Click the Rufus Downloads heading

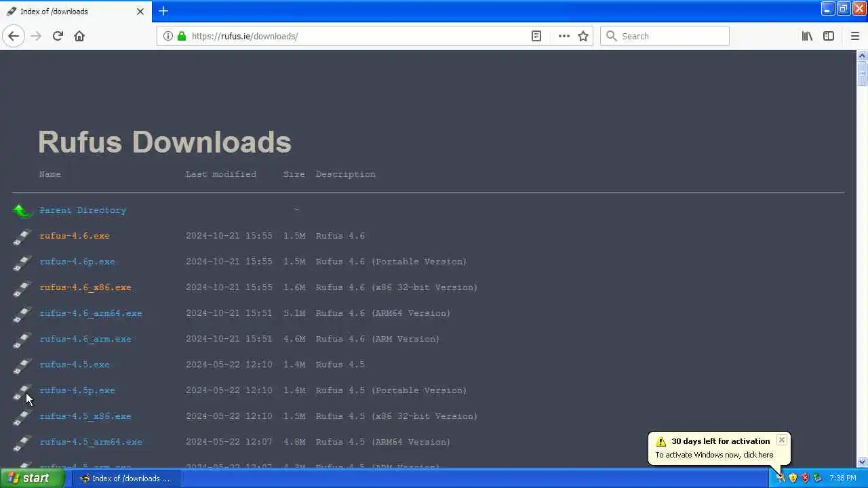[x=165, y=142]
